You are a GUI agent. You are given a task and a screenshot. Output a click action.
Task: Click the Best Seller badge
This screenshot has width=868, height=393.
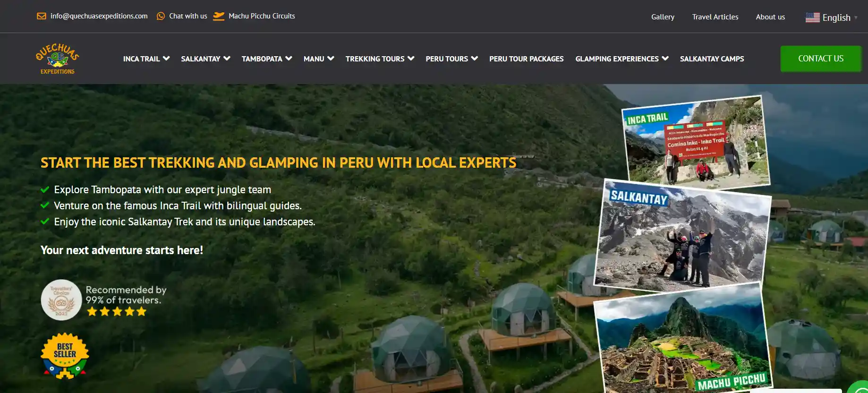click(65, 356)
